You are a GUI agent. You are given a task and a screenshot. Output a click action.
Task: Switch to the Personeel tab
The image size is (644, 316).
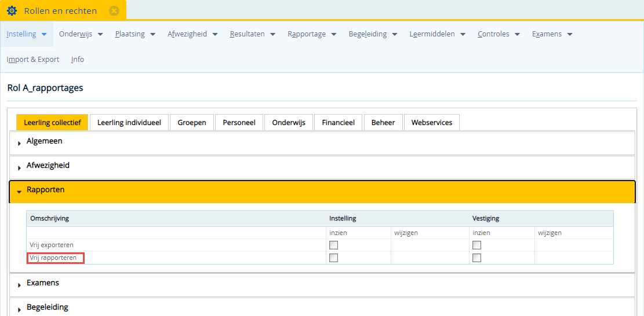pos(239,123)
